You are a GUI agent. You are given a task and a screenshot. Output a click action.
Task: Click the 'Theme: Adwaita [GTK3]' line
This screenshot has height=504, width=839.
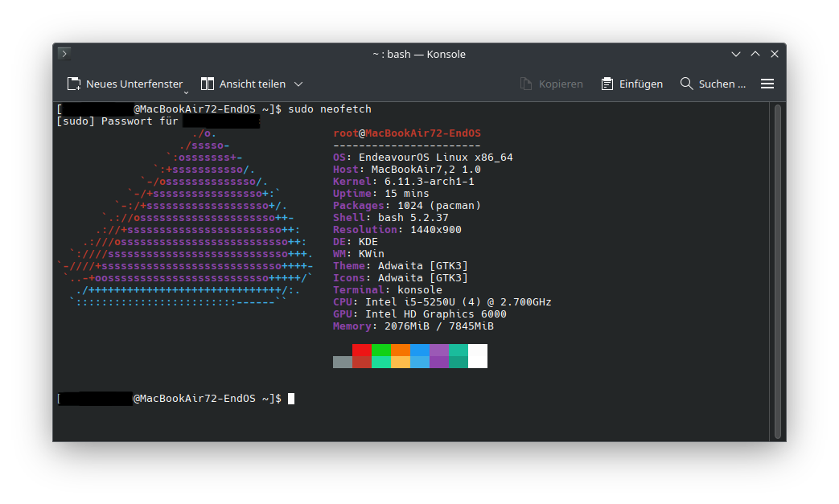click(401, 265)
